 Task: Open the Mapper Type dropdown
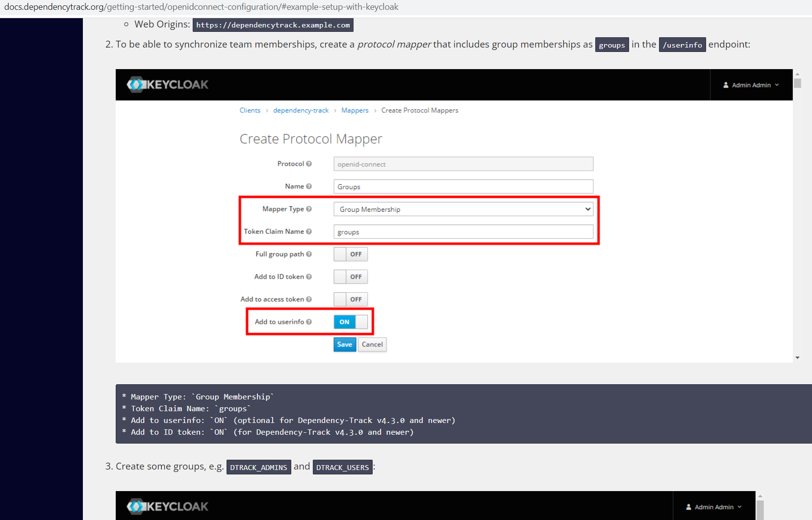click(463, 209)
